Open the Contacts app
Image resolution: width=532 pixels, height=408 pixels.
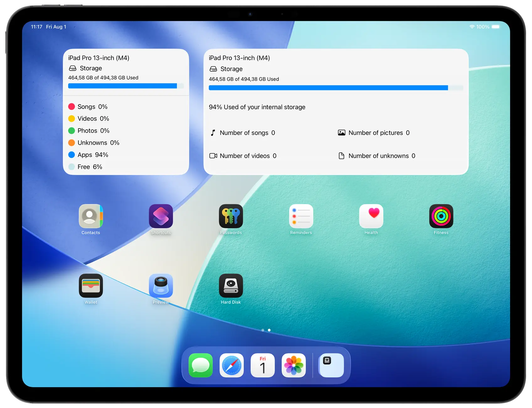[91, 216]
